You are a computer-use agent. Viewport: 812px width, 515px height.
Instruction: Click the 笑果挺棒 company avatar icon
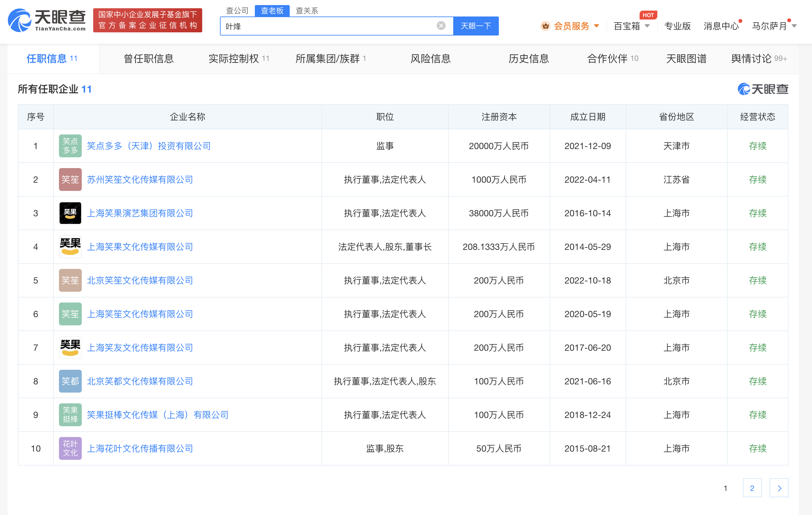click(x=70, y=415)
